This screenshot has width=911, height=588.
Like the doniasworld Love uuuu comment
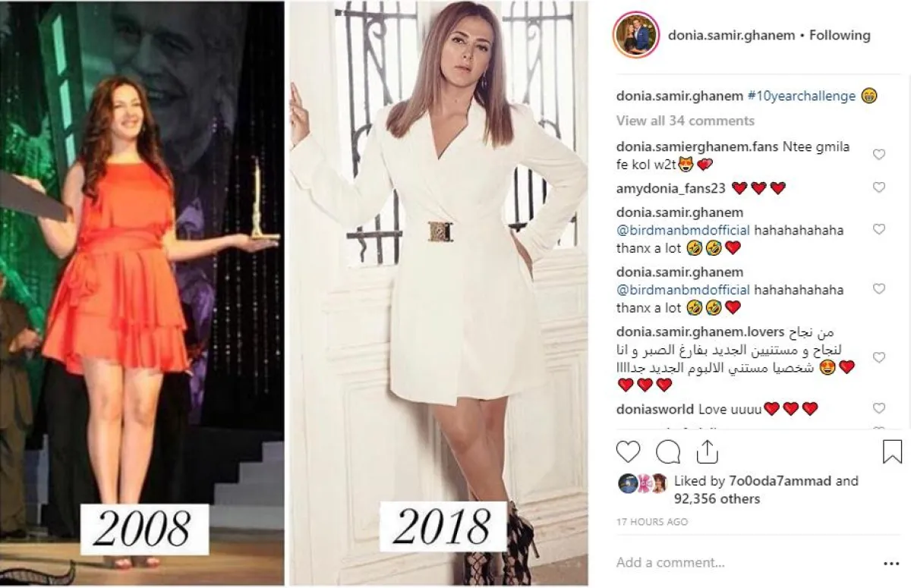point(879,408)
